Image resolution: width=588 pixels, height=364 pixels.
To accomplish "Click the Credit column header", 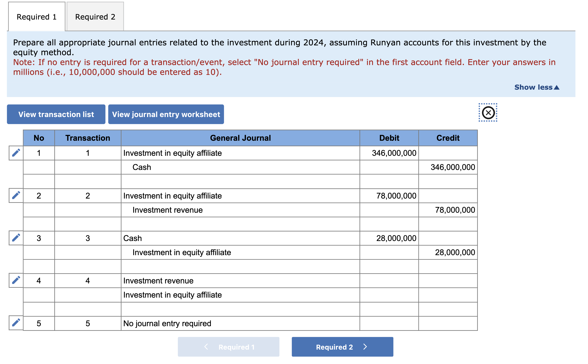I will (448, 138).
